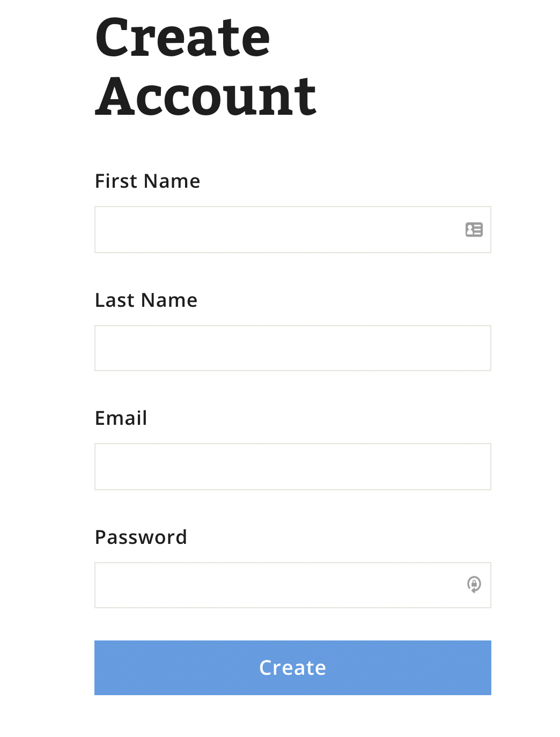Click the blue Create button
The width and height of the screenshot is (560, 737).
point(292,667)
